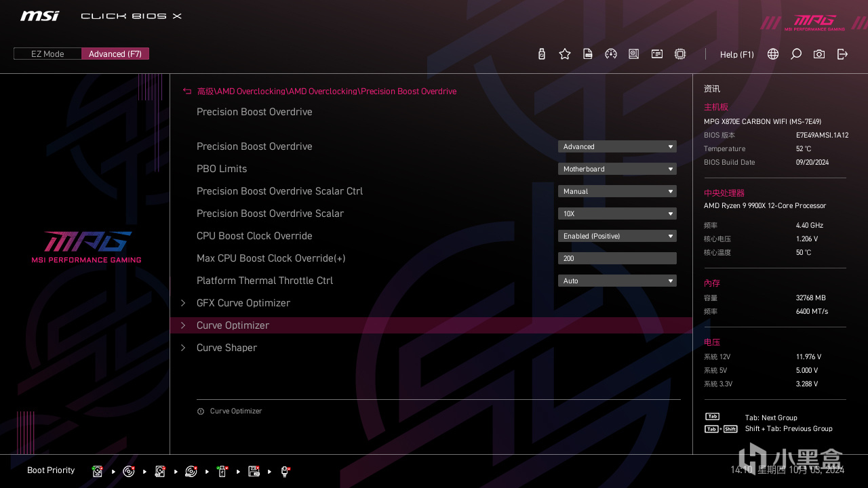
Task: Click the icon right of the speedometer icon
Action: coord(633,54)
